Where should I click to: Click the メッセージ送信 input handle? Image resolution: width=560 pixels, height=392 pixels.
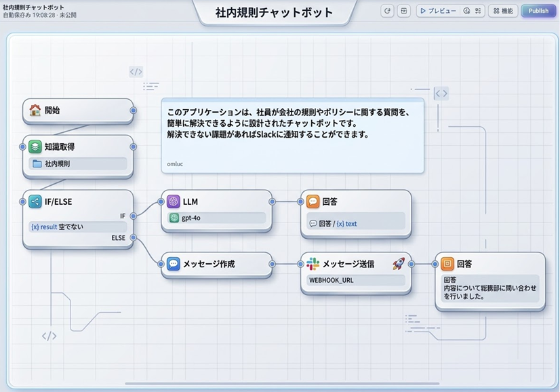(x=300, y=264)
